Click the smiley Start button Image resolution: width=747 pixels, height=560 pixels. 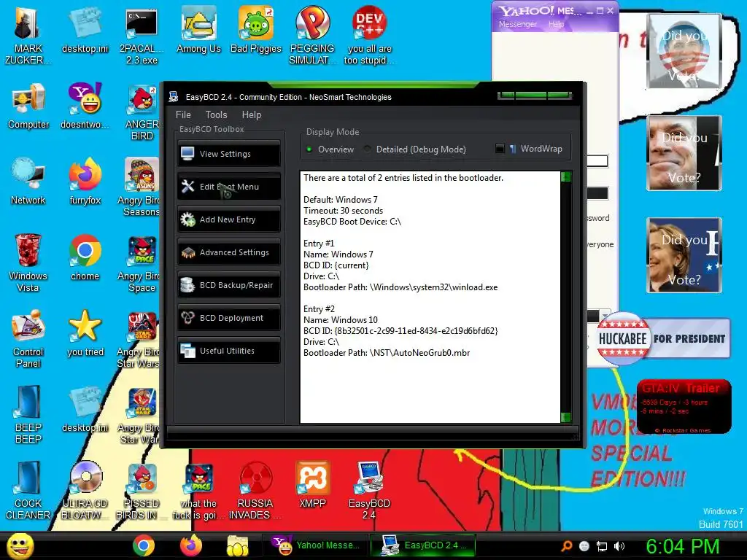20,545
